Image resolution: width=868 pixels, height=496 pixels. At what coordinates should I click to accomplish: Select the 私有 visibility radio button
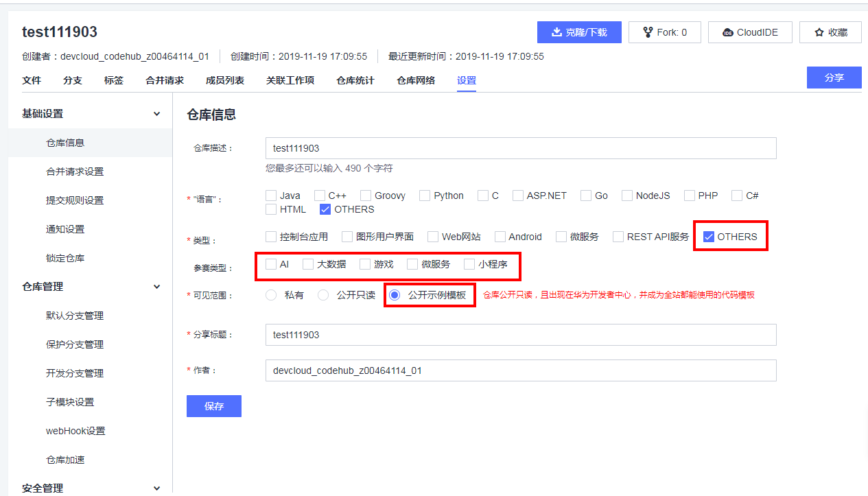[x=271, y=295]
